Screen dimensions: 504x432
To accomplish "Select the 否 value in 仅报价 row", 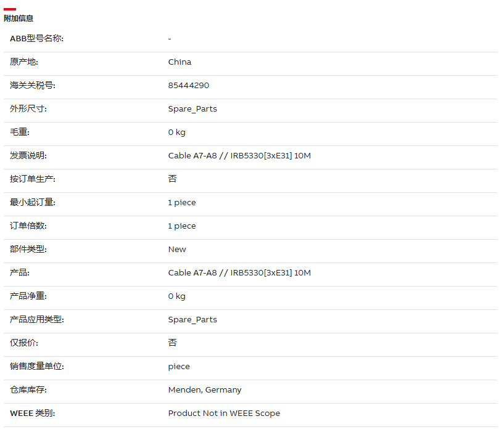I will point(173,343).
